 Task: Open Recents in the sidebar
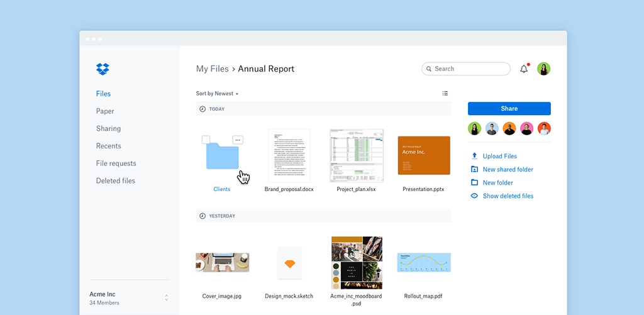point(108,146)
